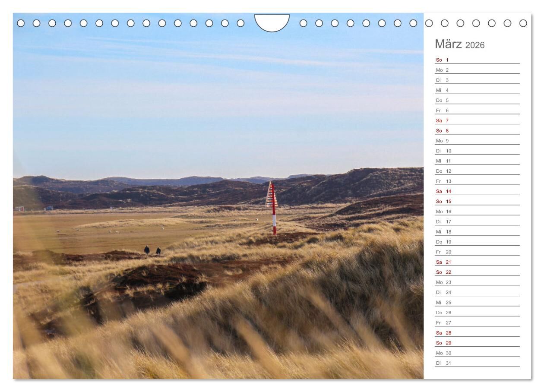Screen dimensions: 544x392
Task: Select the Do 19 date line
Action: (477, 242)
